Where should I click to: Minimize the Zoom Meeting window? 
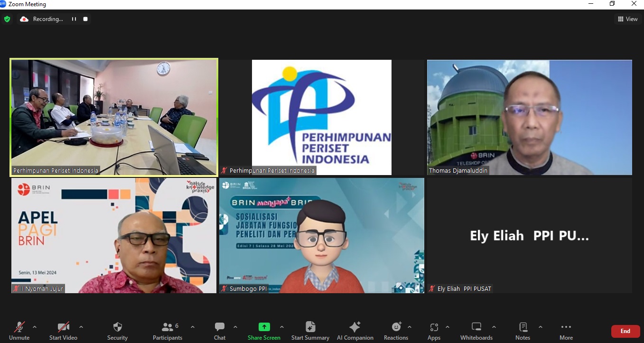tap(591, 4)
